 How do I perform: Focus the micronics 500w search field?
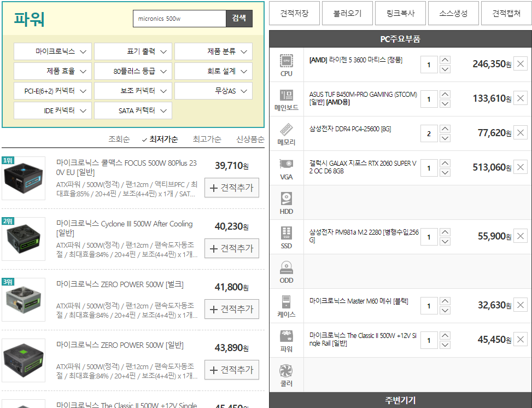(x=179, y=19)
